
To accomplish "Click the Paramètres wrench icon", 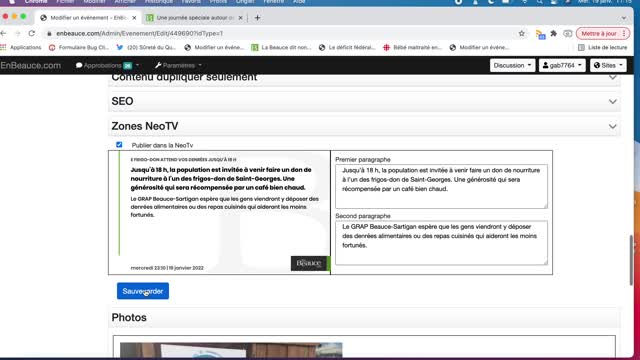I will coord(158,65).
